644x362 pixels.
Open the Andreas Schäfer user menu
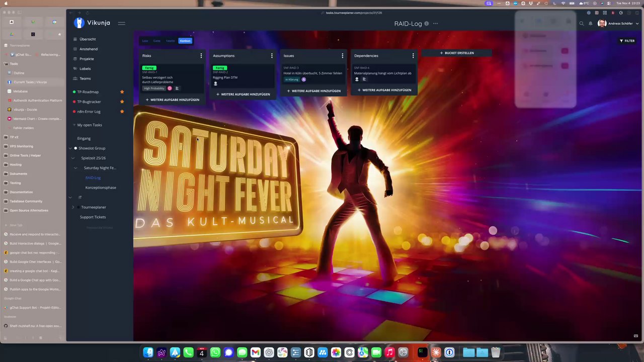click(x=618, y=24)
